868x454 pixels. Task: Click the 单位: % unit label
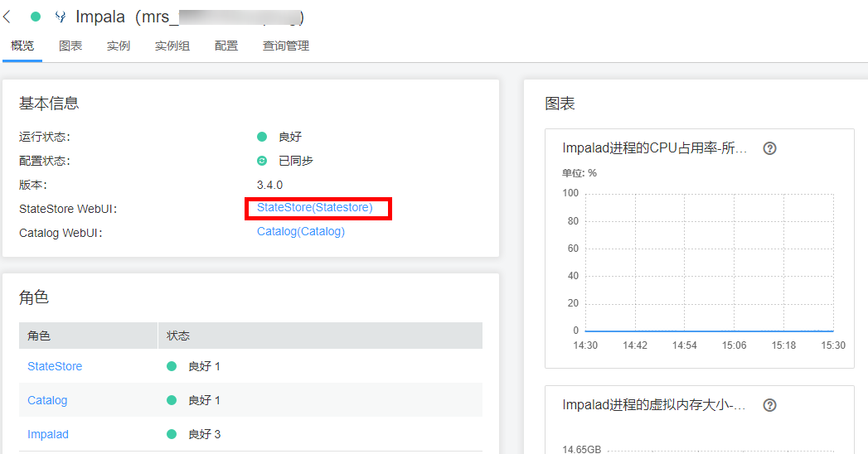(x=579, y=173)
